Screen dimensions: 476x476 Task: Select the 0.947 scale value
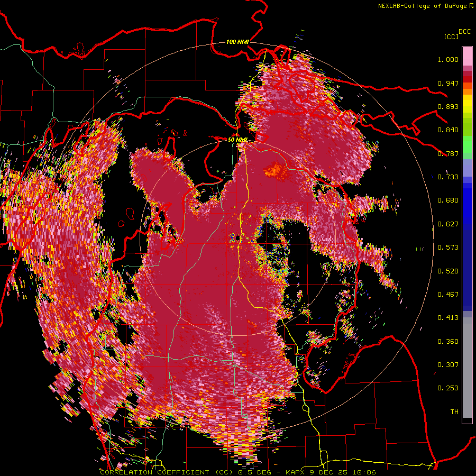coord(448,83)
